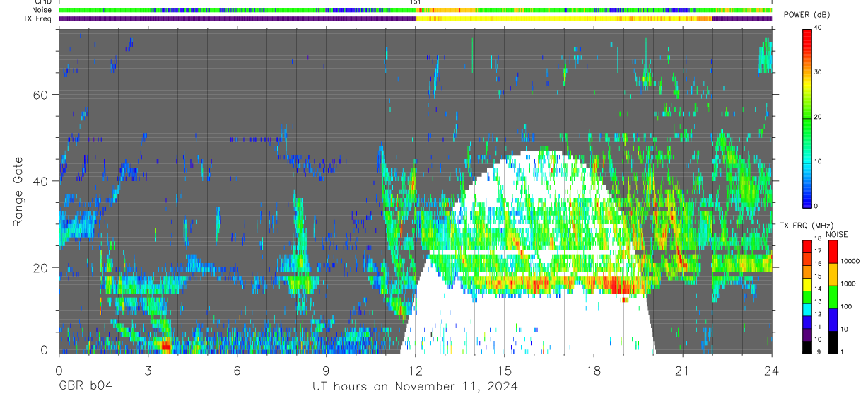Click the 10000 label on NOISE legend
The width and height of the screenshot is (868, 401).
850,261
